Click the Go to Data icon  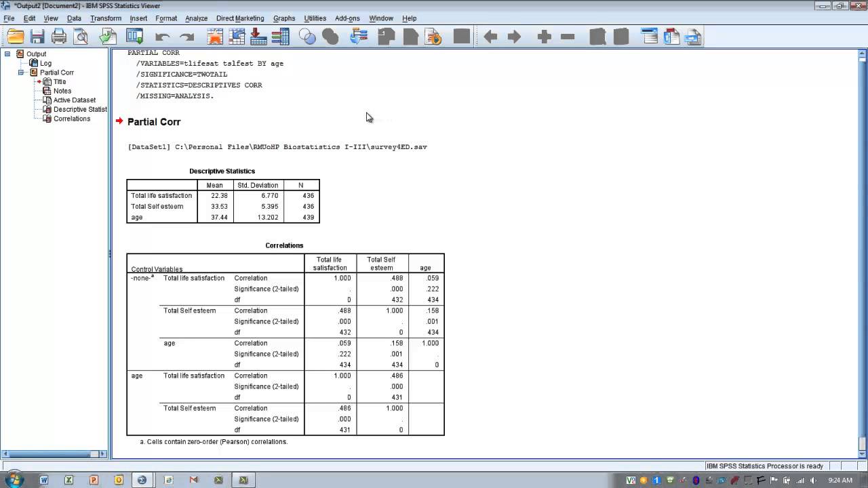(215, 37)
